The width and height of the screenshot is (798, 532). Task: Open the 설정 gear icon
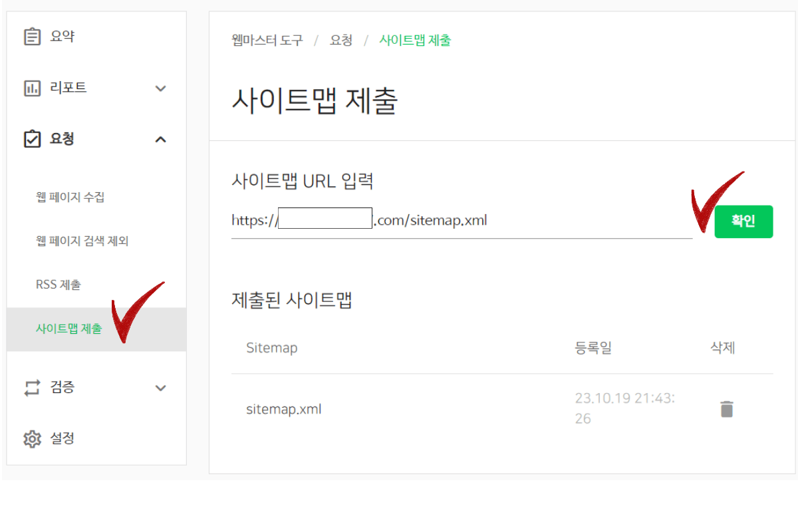(33, 439)
